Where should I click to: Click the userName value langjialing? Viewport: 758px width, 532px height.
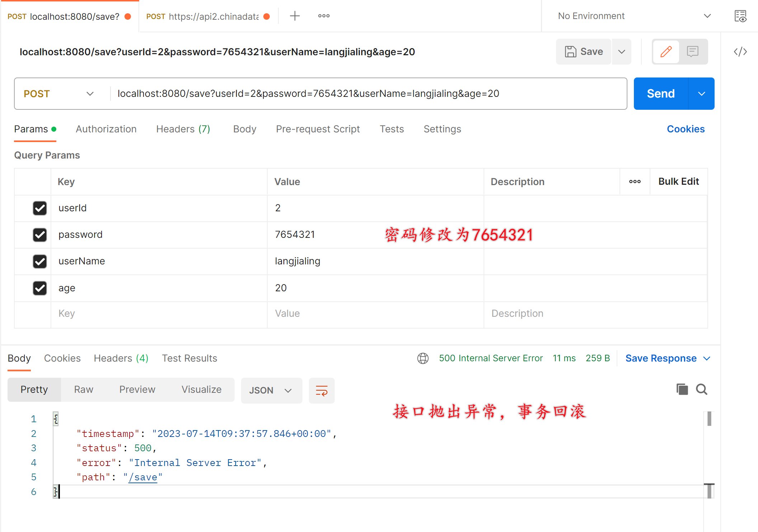[x=297, y=261]
